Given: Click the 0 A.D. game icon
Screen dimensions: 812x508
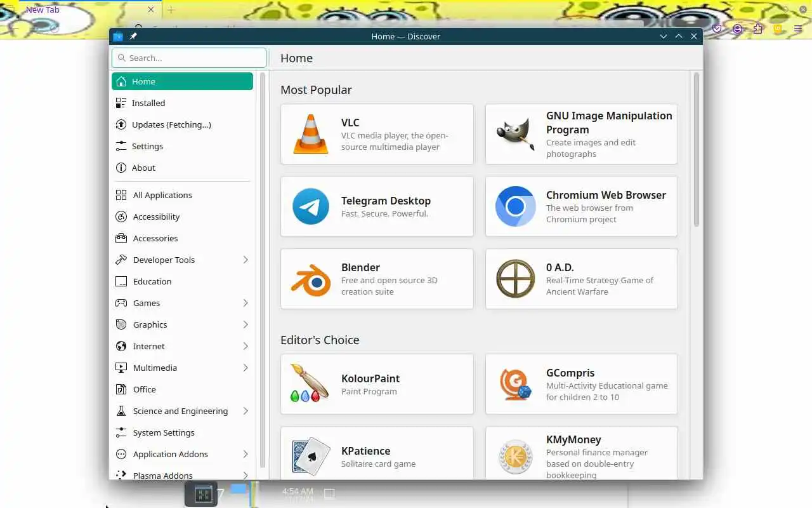Looking at the screenshot, I should 515,279.
